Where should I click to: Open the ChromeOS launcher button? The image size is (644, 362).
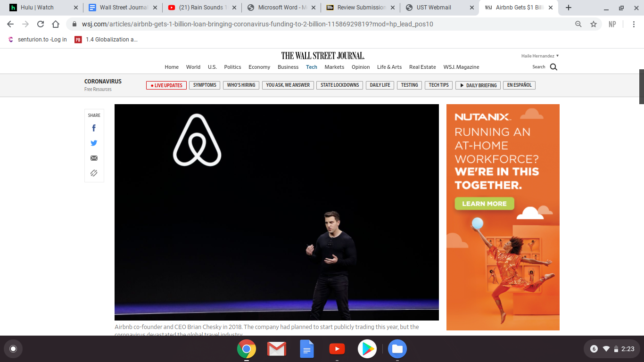(13, 349)
